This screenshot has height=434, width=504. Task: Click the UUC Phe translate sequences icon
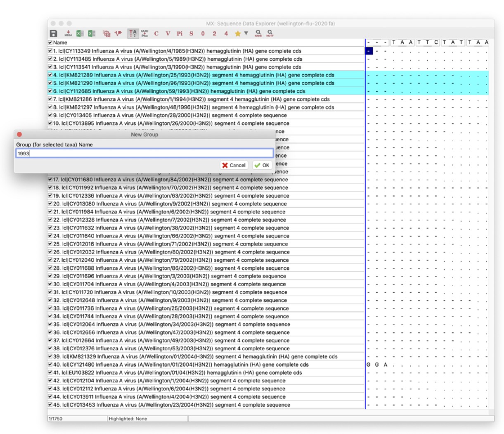(x=144, y=33)
